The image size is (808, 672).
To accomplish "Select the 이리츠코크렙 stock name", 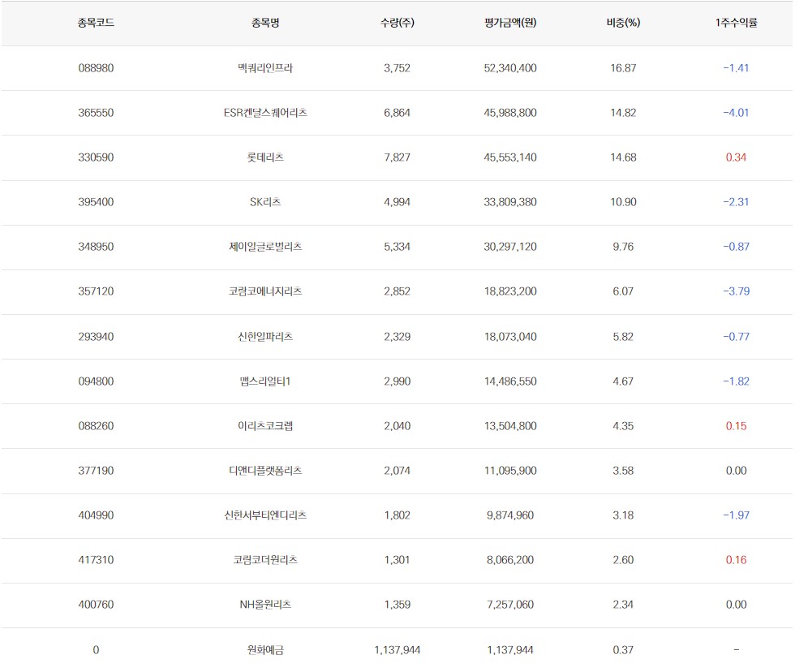I will pos(265,426).
